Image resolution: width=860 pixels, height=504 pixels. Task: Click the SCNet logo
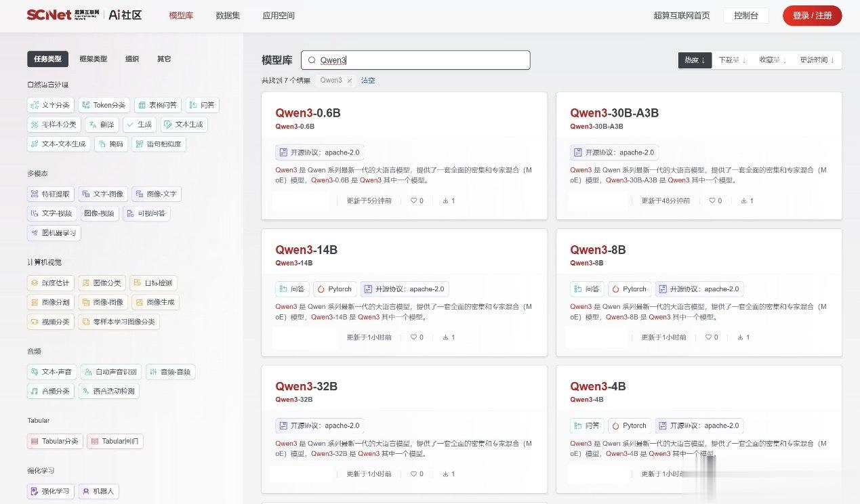(63, 15)
